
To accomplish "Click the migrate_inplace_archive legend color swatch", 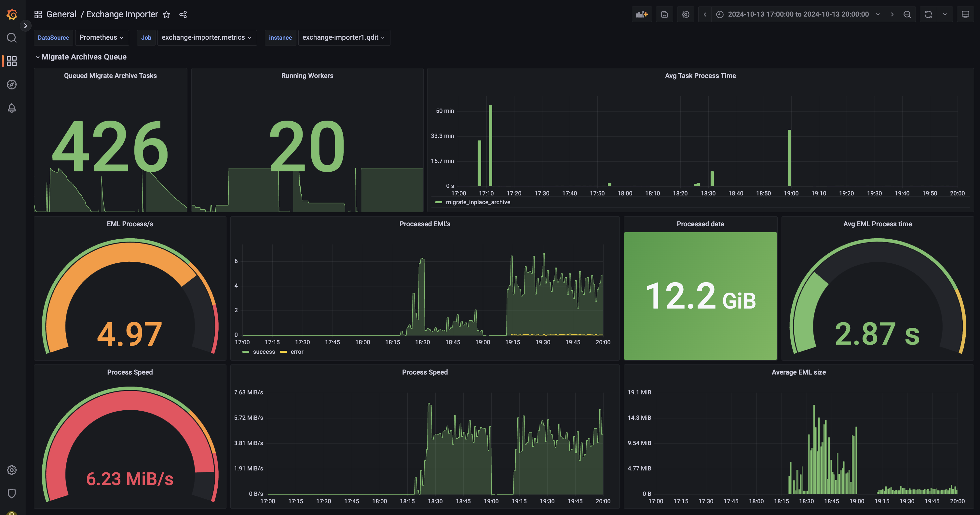I will (439, 202).
